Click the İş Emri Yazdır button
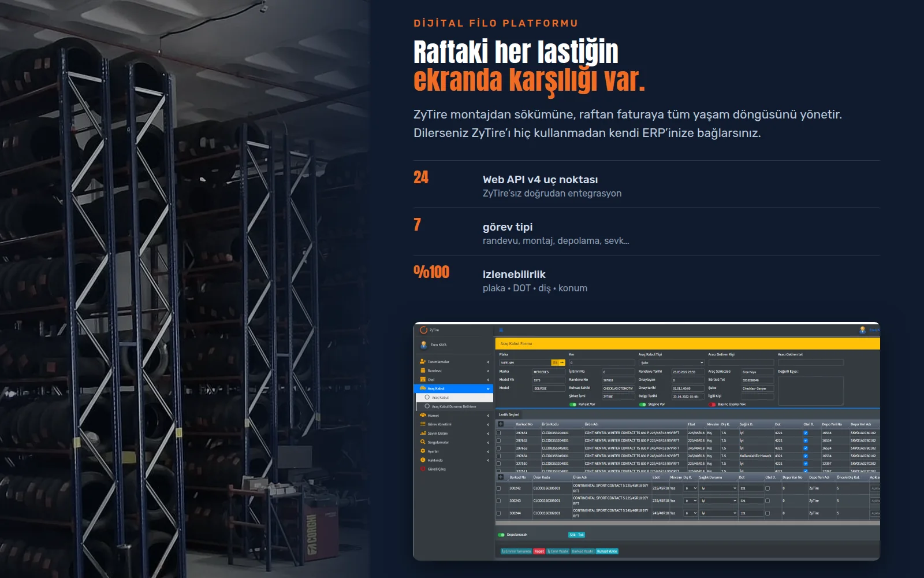The height and width of the screenshot is (578, 924). click(x=558, y=551)
